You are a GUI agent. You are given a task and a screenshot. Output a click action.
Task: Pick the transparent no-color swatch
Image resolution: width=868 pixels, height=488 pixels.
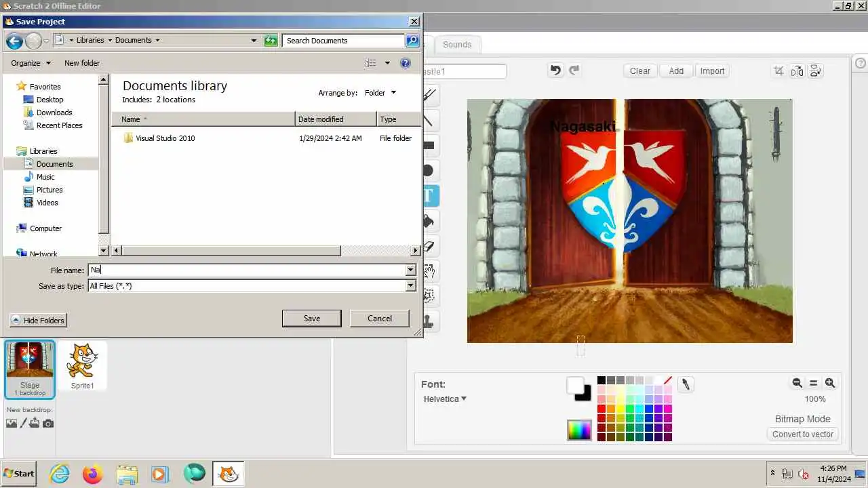668,380
